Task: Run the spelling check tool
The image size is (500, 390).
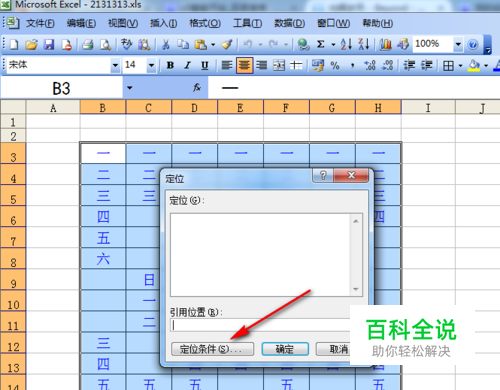Action: click(127, 44)
